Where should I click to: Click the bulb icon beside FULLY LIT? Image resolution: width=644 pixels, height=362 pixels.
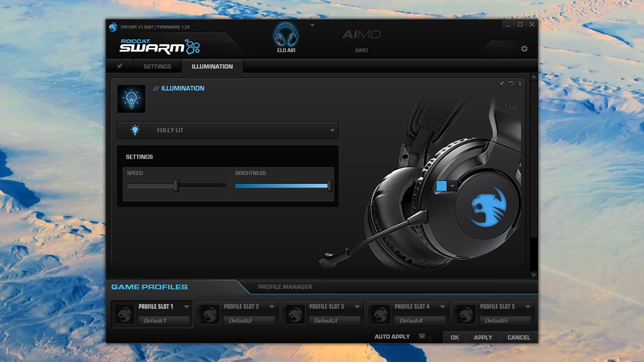click(135, 130)
